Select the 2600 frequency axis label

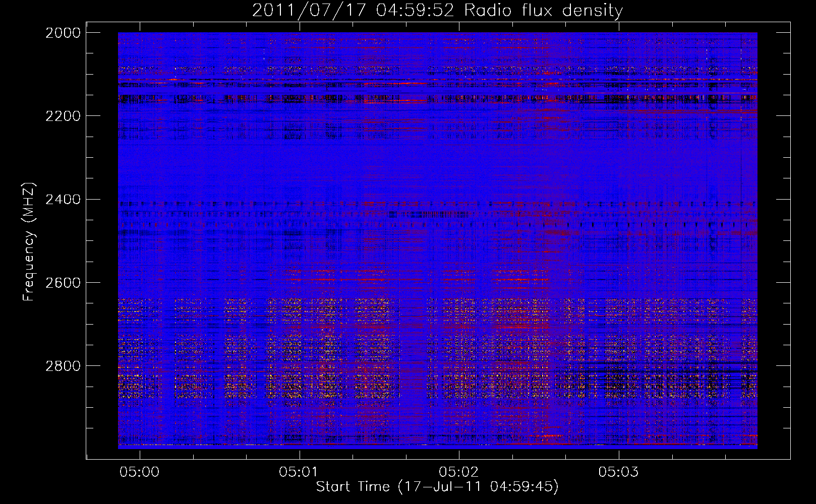click(x=63, y=283)
